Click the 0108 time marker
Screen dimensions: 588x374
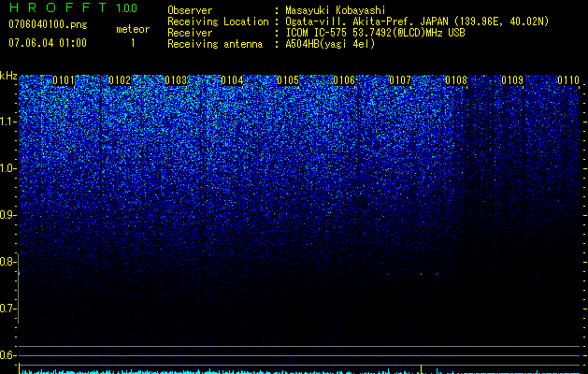(456, 80)
